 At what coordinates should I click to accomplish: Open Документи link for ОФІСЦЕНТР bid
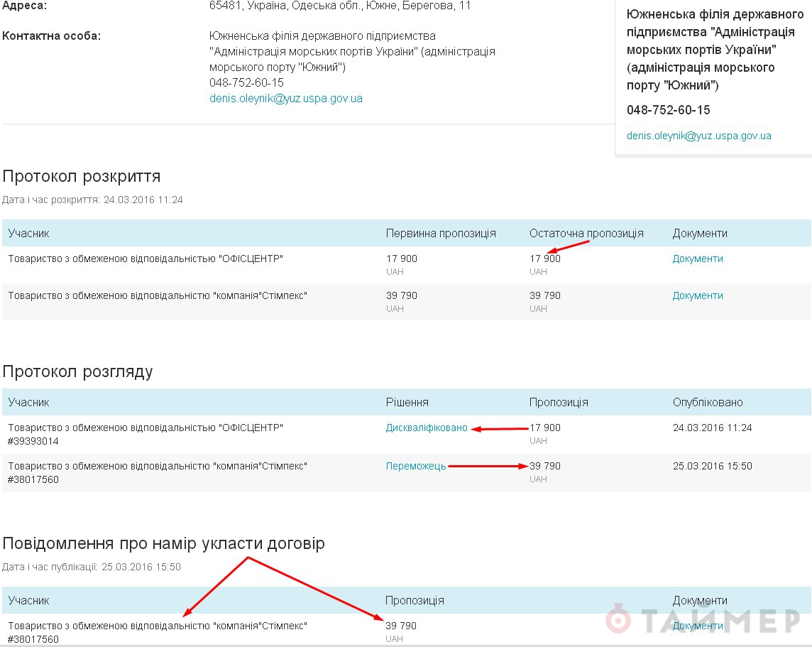[698, 259]
